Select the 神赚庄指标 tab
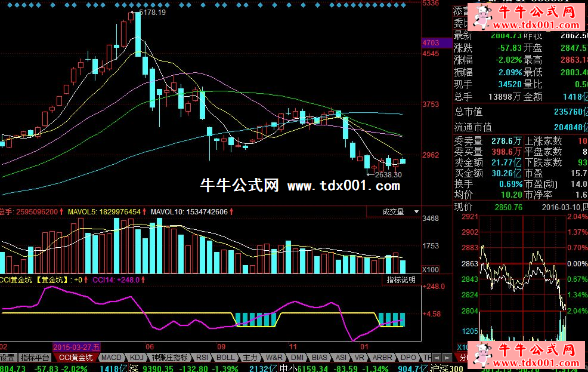Screen dimensions: 588x372 pyautogui.click(x=169, y=358)
